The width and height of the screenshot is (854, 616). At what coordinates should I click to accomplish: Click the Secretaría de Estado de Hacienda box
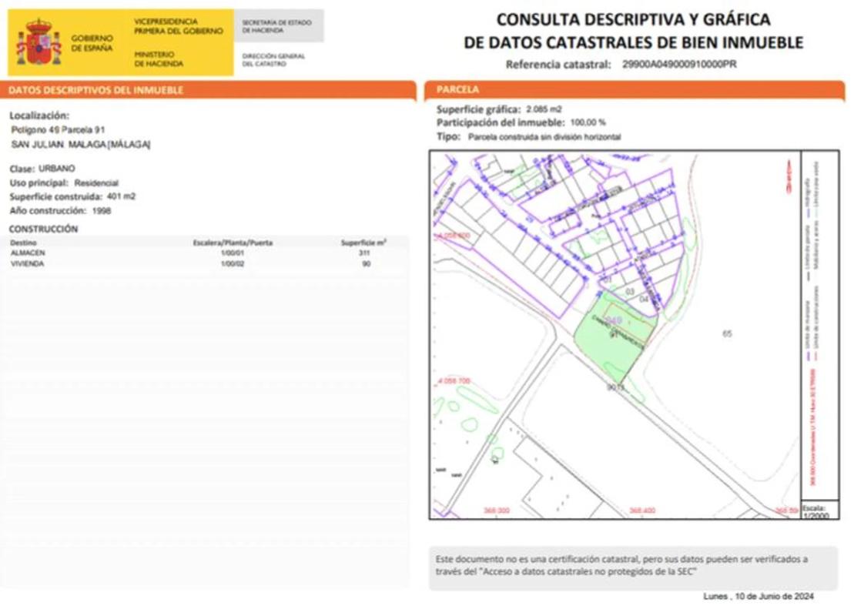click(x=278, y=26)
